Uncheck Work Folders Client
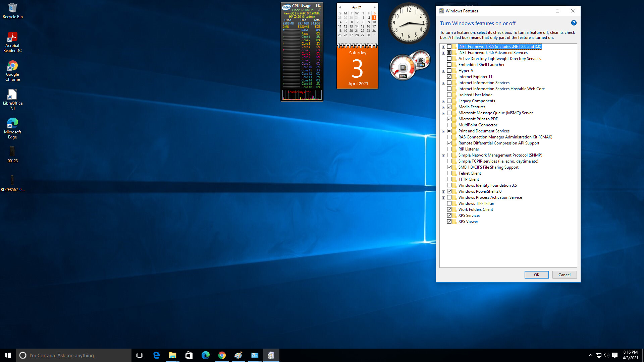 (449, 209)
